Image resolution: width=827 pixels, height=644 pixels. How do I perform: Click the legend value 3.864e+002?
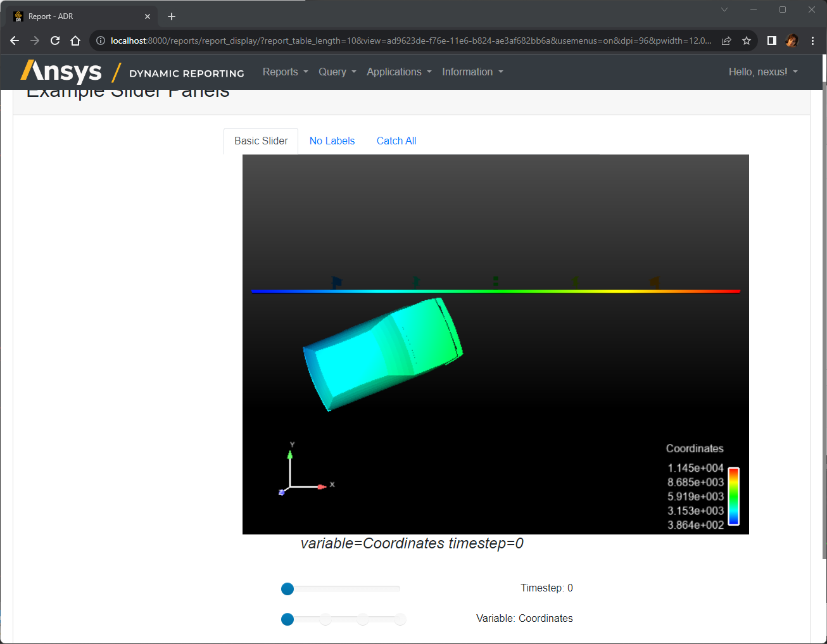[x=695, y=525]
